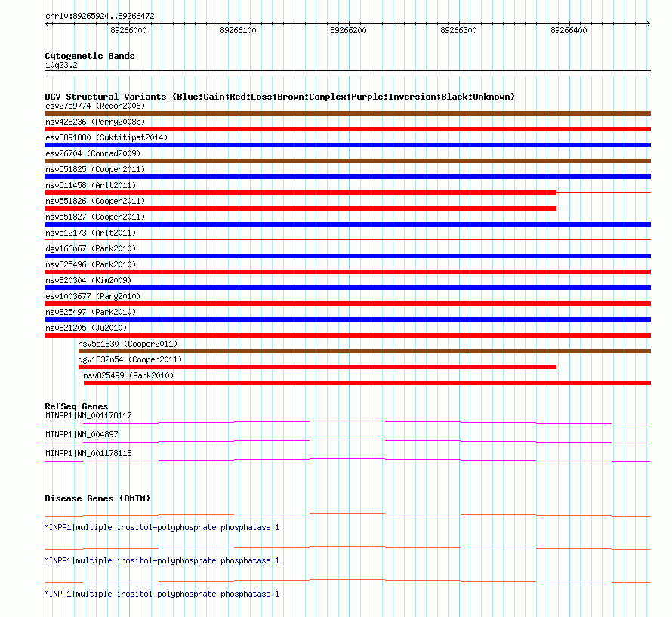Open transcript MINPP1|NM_004897
This screenshot has width=672, height=617.
pos(82,434)
